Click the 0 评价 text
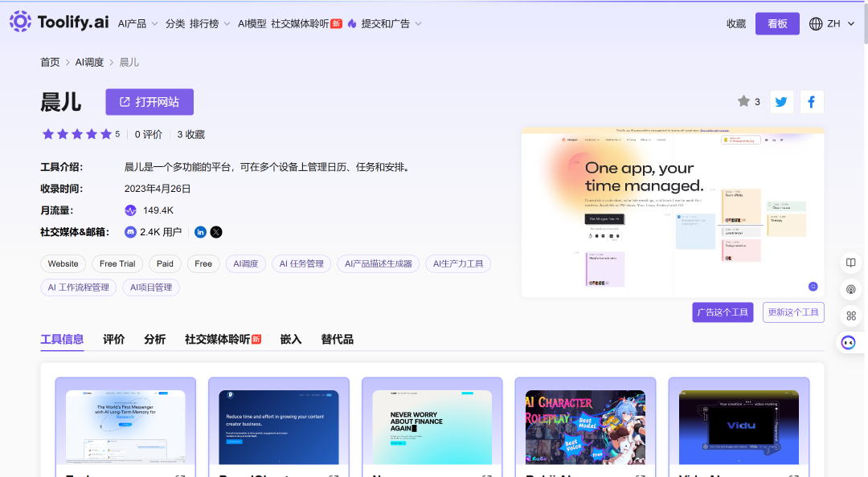 (149, 134)
